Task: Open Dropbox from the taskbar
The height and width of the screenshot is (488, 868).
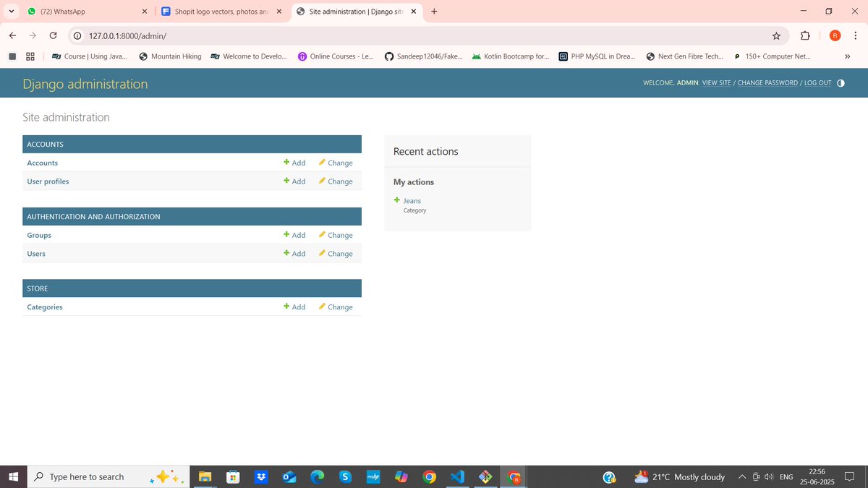Action: (x=261, y=476)
